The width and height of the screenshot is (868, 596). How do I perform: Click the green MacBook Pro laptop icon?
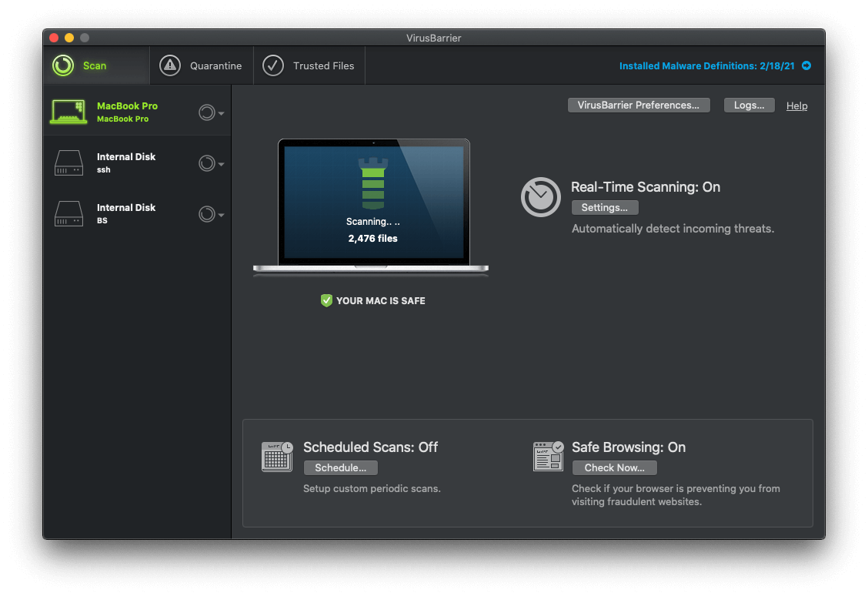pos(68,112)
